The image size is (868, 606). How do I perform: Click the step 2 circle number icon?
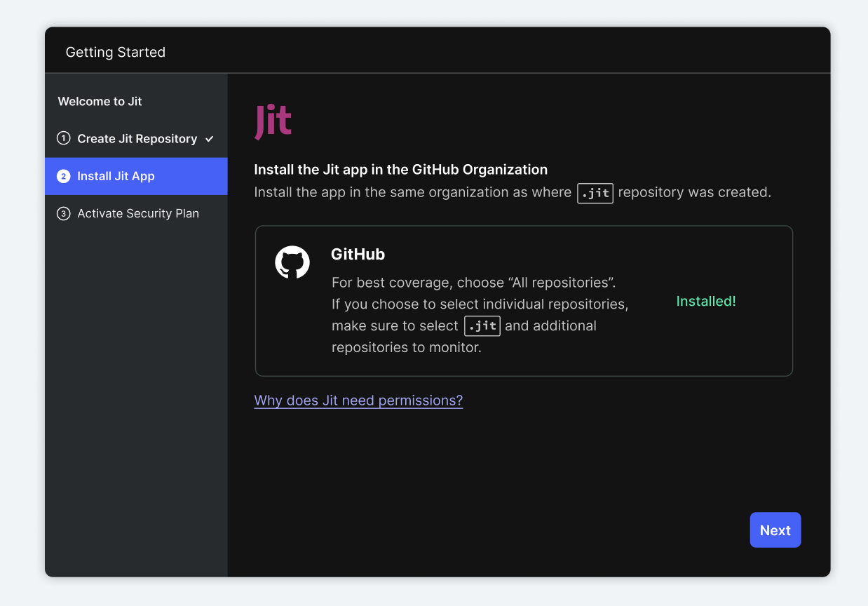click(x=64, y=176)
